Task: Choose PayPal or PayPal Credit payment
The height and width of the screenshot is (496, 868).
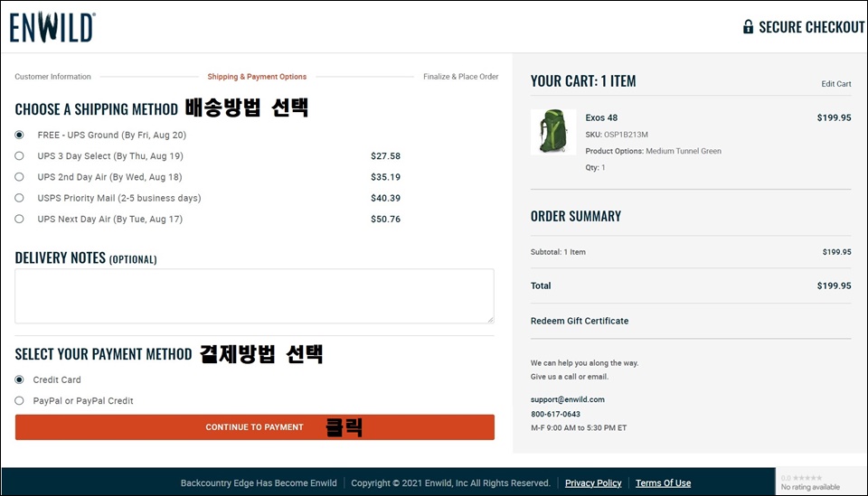Action: point(19,401)
